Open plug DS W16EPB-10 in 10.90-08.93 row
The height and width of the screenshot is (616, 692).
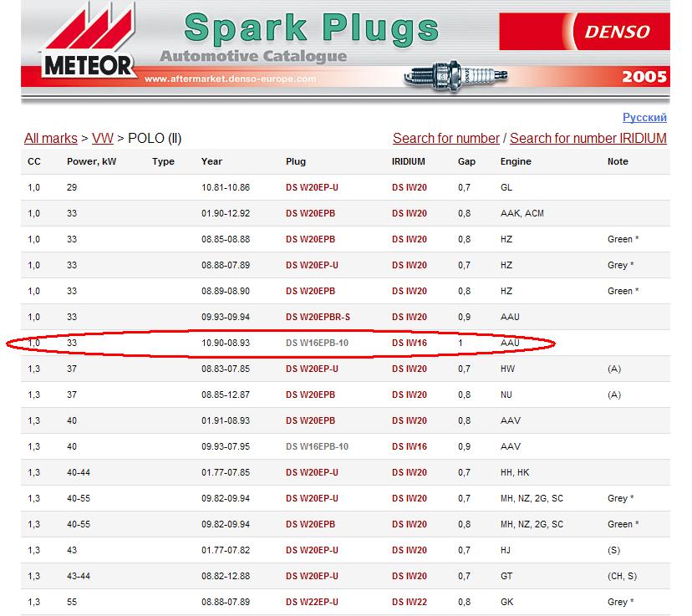[317, 343]
